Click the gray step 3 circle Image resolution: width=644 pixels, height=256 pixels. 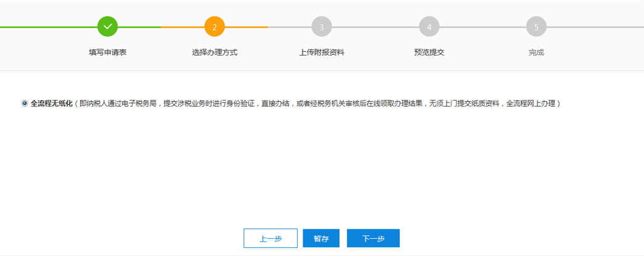coord(322,27)
